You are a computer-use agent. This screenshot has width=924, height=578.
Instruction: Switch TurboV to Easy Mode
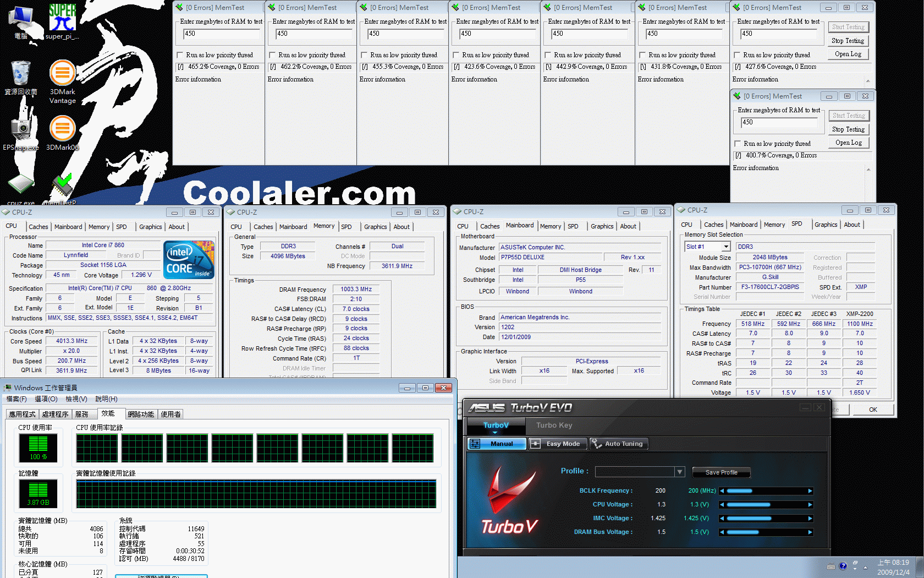(557, 444)
